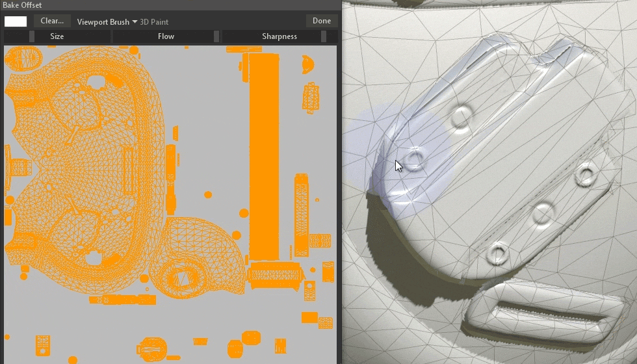Click the Size slider
The width and height of the screenshot is (637, 364).
tap(57, 36)
